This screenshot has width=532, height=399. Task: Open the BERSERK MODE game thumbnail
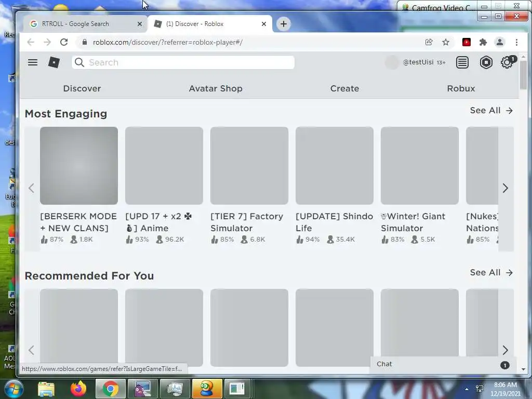[x=79, y=166]
